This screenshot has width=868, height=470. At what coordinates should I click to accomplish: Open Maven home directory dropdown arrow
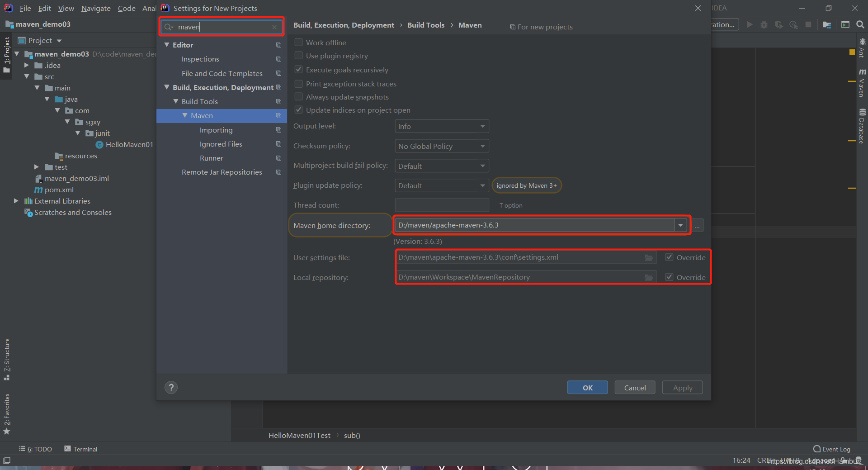tap(680, 225)
